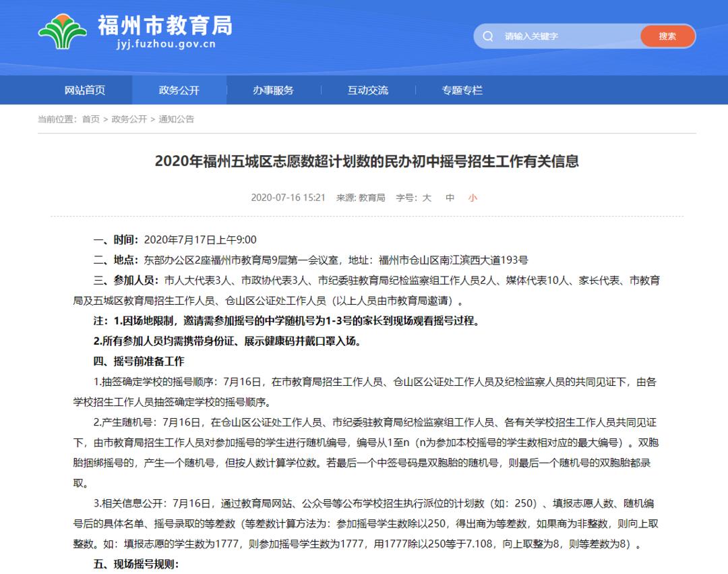This screenshot has width=728, height=574.
Task: Click the orange 搜索 search button
Action: 667,36
